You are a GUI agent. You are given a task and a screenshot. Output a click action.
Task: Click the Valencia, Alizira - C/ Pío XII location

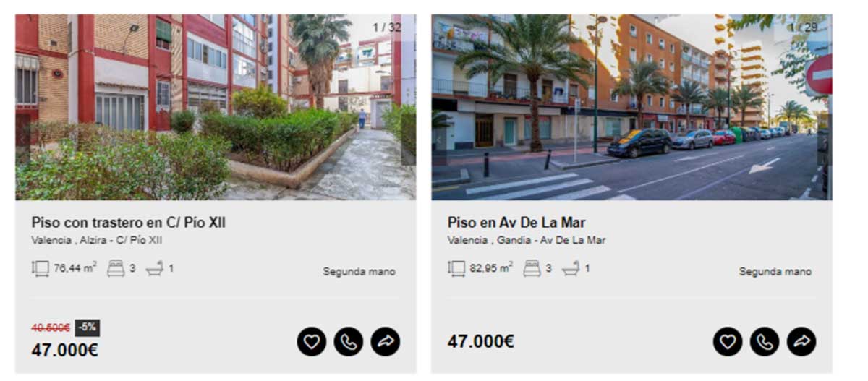(97, 240)
